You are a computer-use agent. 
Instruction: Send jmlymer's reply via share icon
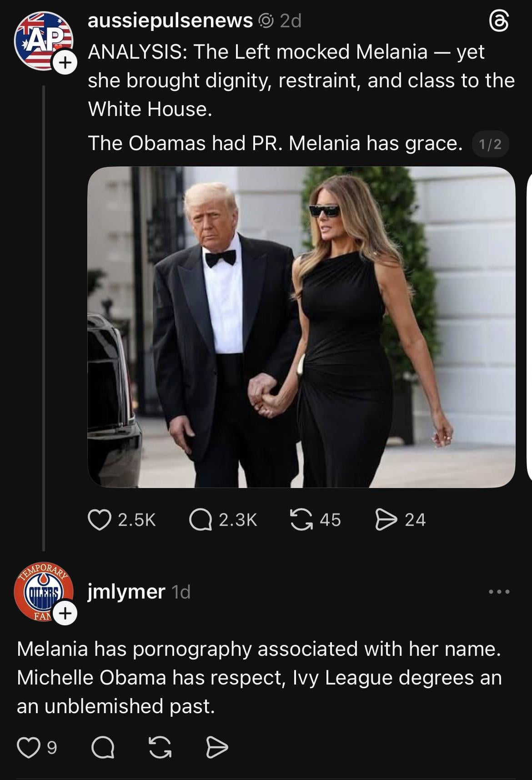click(217, 748)
